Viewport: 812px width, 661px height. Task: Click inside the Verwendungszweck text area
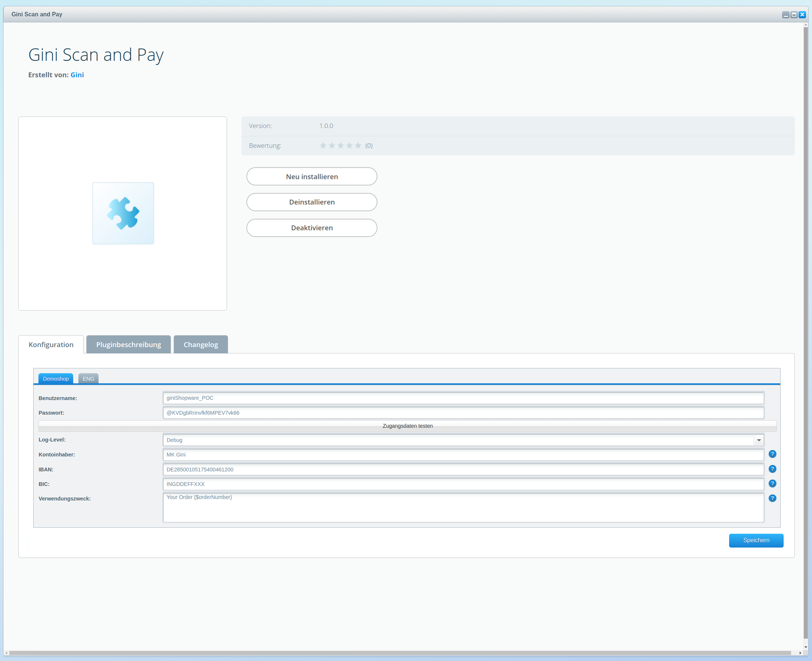coord(463,508)
